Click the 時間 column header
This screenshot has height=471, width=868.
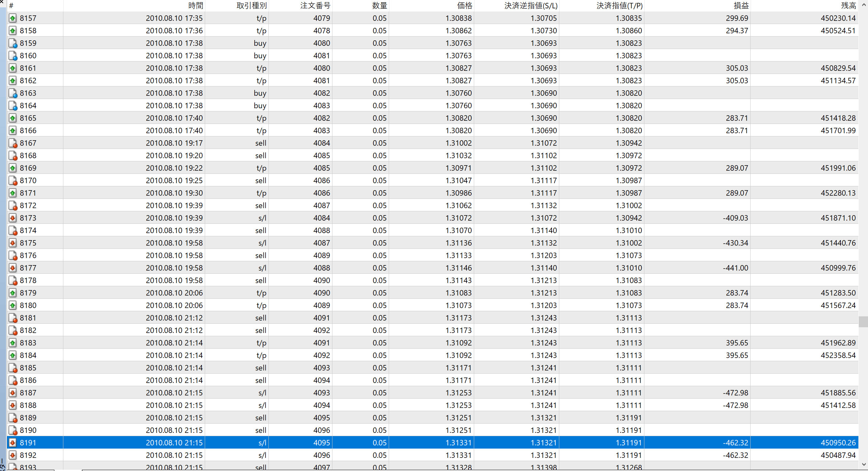134,5
